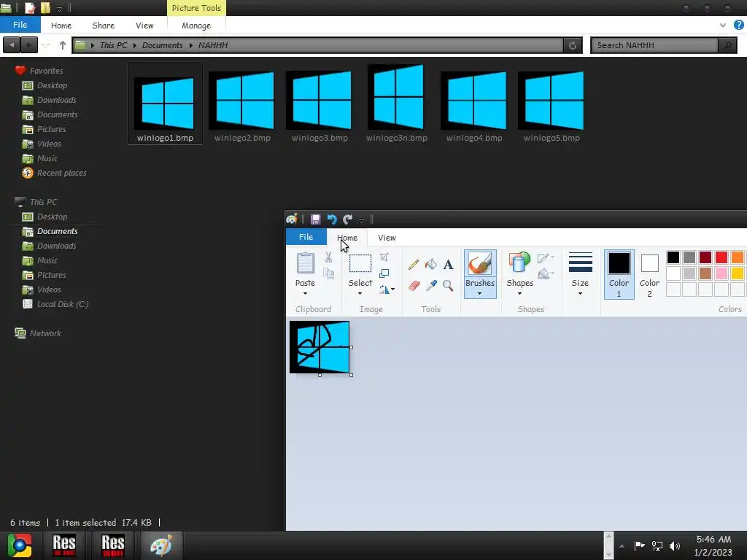Click the volume speaker tray icon
The height and width of the screenshot is (560, 747).
pos(675,545)
